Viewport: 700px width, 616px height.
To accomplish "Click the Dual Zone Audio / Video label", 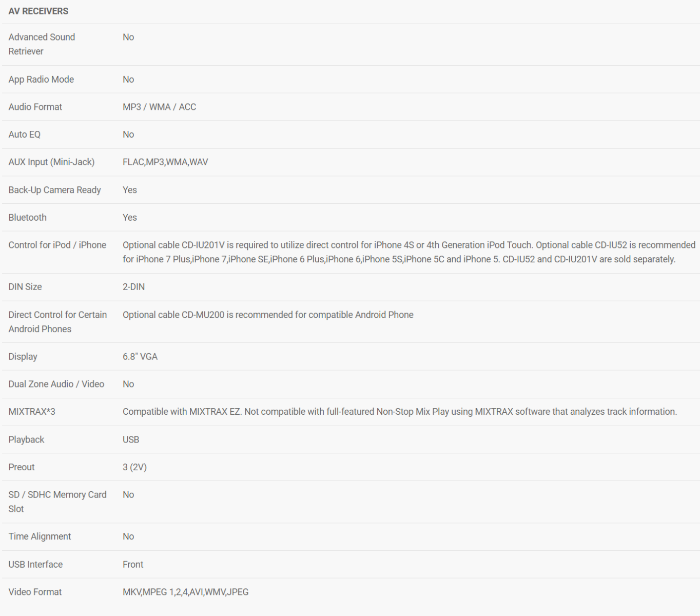I will pyautogui.click(x=56, y=384).
